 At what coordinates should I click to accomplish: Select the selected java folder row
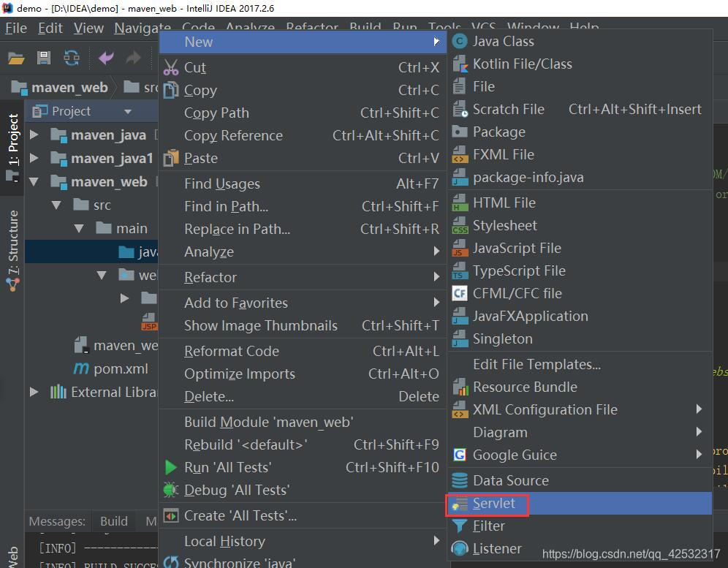[91, 251]
